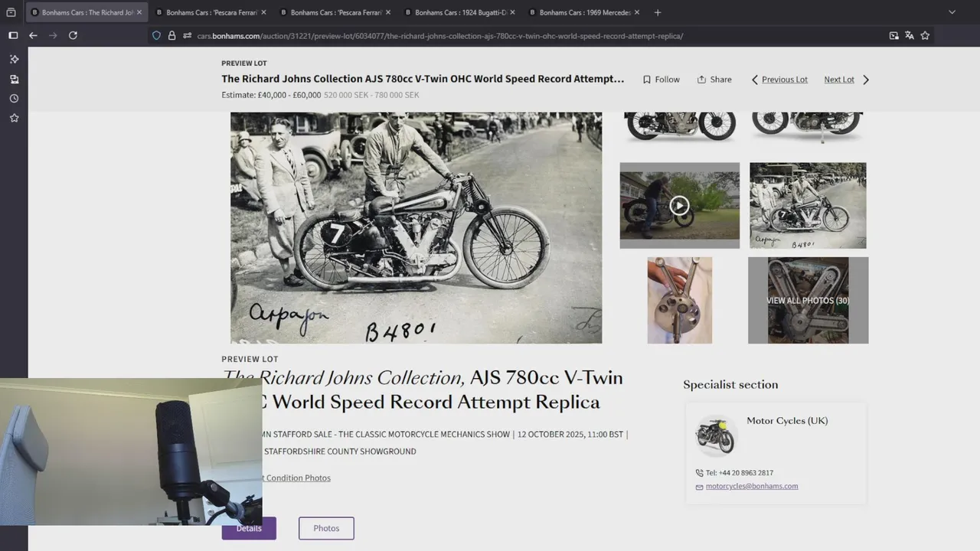Open small Arpajon photo thumbnail
Image resolution: width=980 pixels, height=551 pixels.
(808, 205)
